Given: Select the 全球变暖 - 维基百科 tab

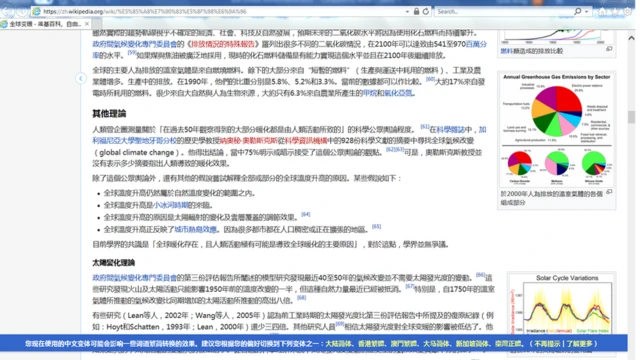Looking at the screenshot, I should coord(44,24).
